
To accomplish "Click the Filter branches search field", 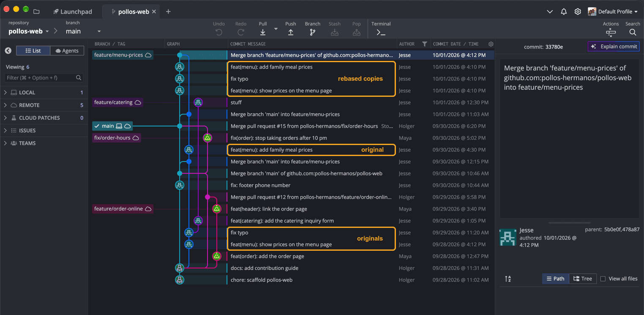I will [x=44, y=78].
